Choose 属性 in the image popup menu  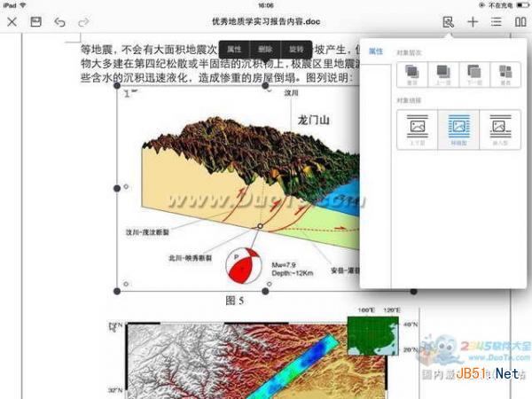coord(234,49)
